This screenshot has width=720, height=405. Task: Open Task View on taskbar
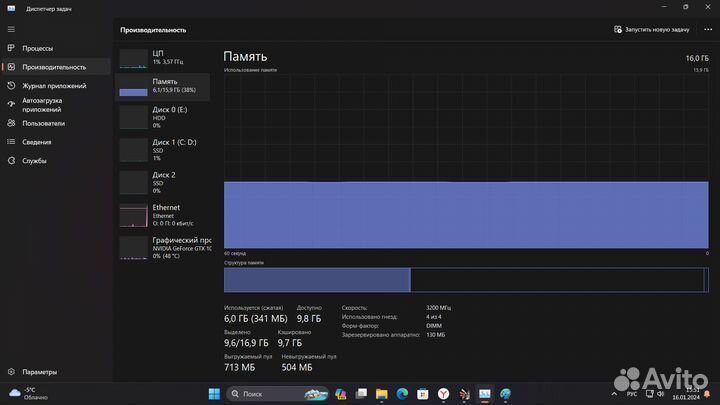(361, 394)
